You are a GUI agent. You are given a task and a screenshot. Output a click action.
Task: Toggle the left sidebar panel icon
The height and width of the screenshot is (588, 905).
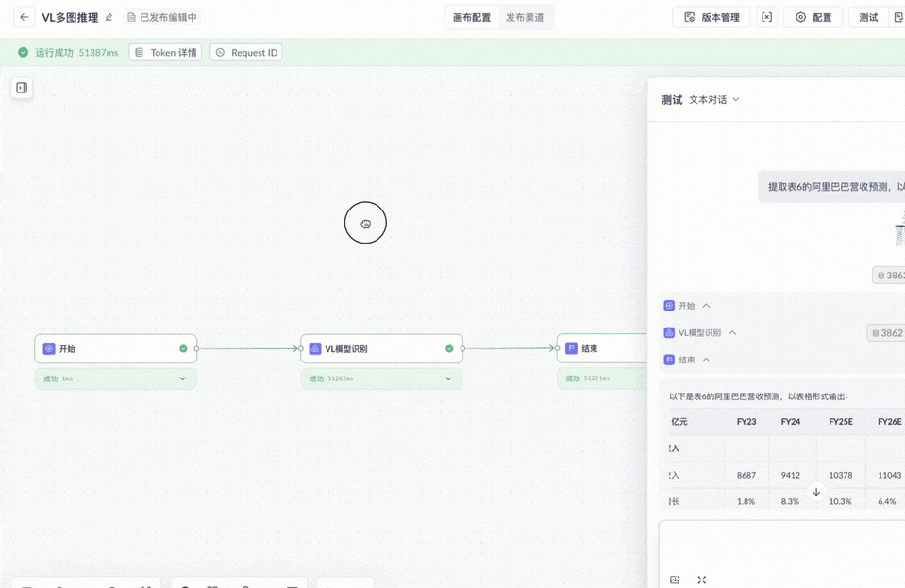pyautogui.click(x=22, y=88)
